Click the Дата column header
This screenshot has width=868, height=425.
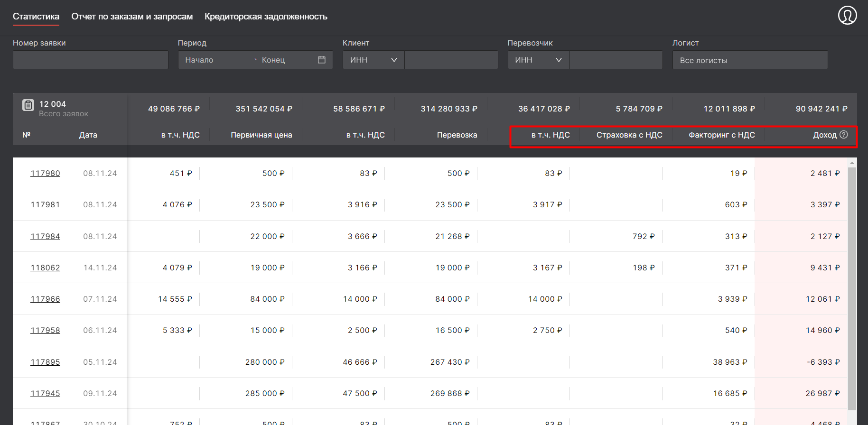pyautogui.click(x=88, y=135)
